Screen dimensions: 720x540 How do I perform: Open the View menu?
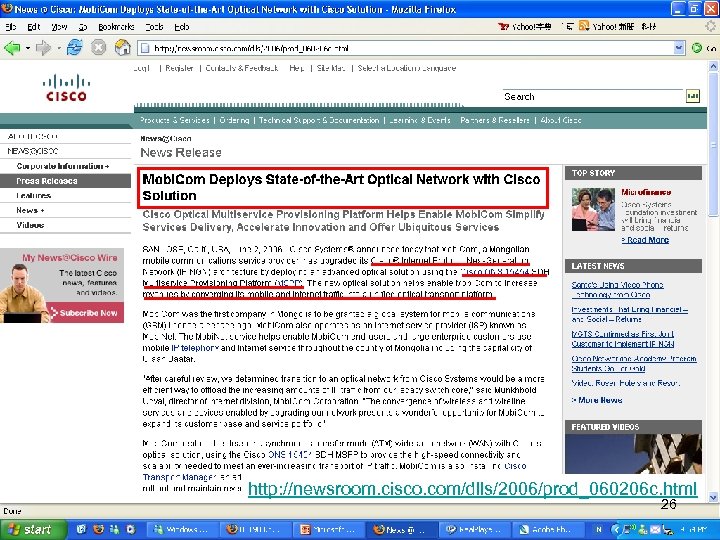59,27
